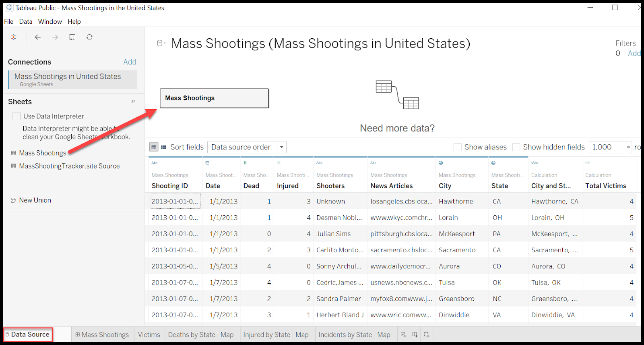The height and width of the screenshot is (345, 644).
Task: Click the Tulsa, OK cell
Action: [x=555, y=283]
